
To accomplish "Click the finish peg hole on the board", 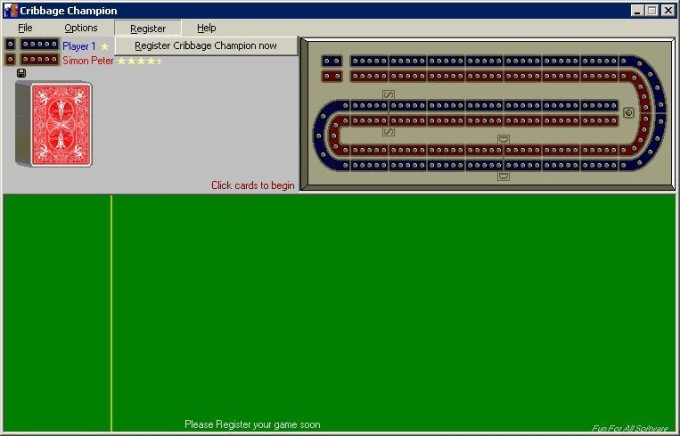I will point(629,113).
